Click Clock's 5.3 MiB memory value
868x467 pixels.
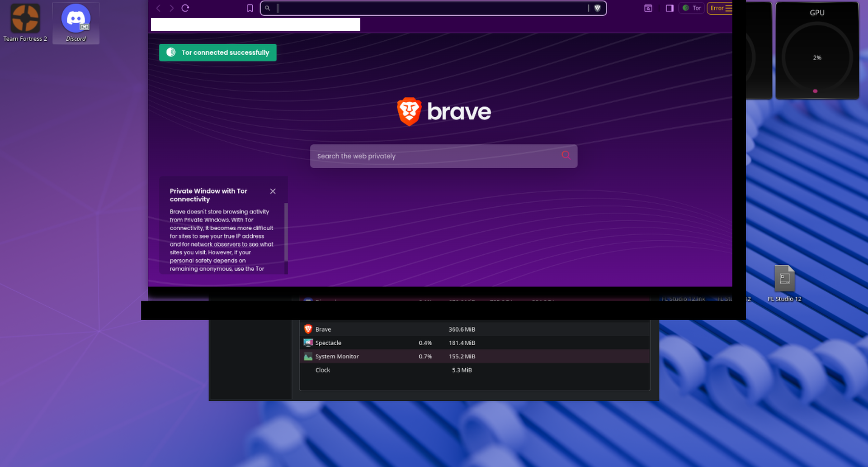point(462,370)
